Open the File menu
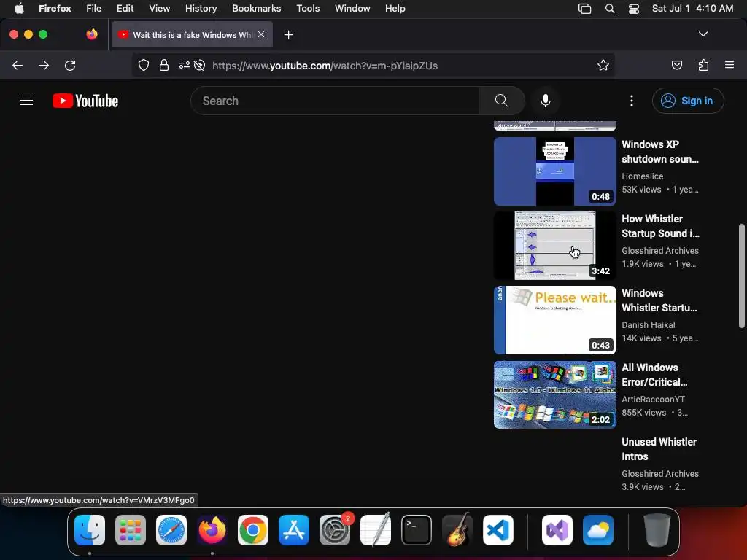 pyautogui.click(x=94, y=9)
